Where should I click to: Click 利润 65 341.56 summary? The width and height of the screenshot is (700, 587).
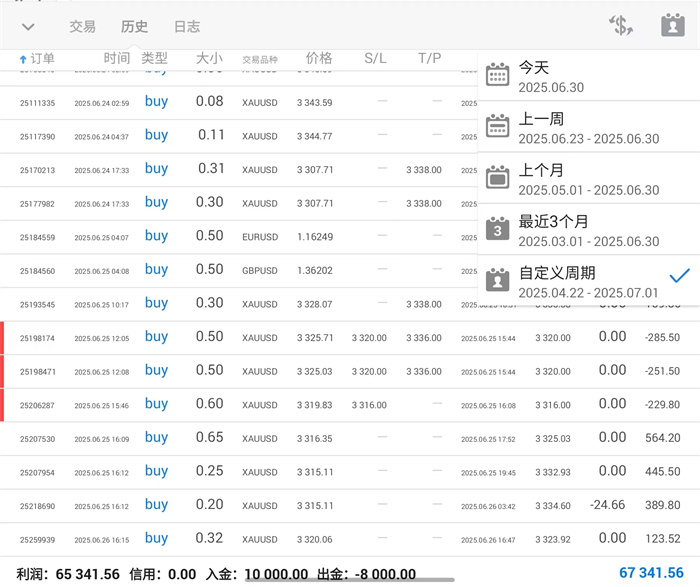pyautogui.click(x=68, y=574)
